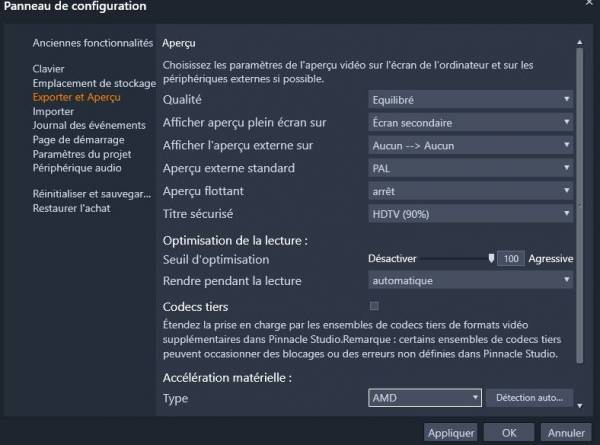
Task: Click the Seuil d'optimisation slider handle
Action: [x=491, y=258]
